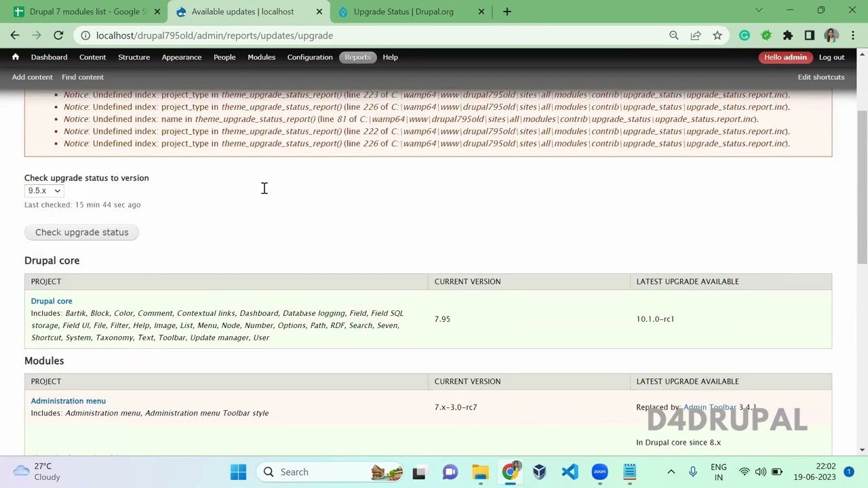The height and width of the screenshot is (488, 868).
Task: Open the Dashboard admin menu item
Action: pyautogui.click(x=49, y=57)
